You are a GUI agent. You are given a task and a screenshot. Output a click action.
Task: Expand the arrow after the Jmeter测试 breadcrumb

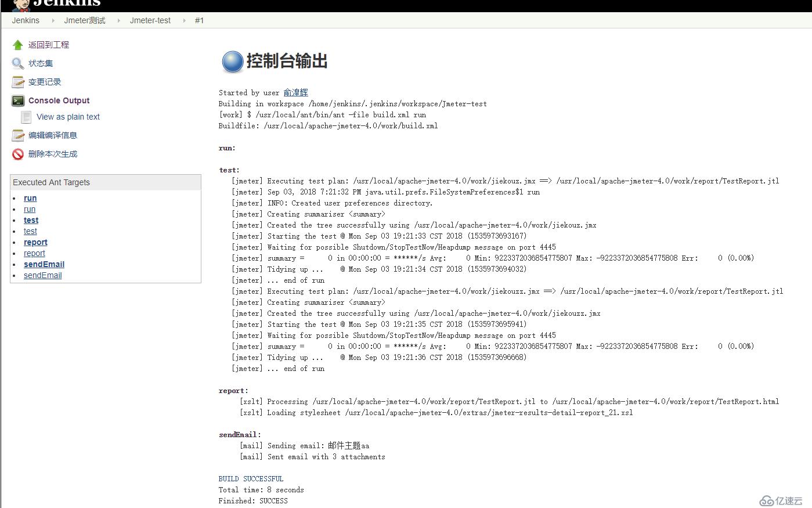pyautogui.click(x=118, y=20)
